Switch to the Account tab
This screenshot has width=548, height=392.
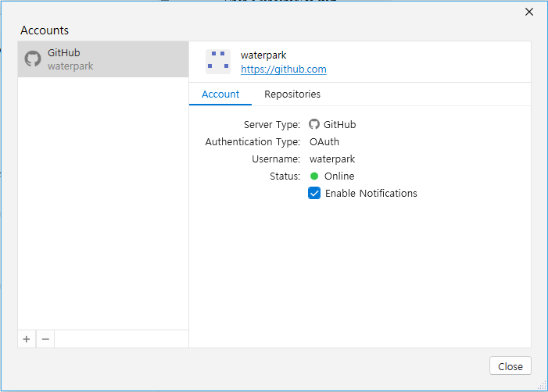point(220,94)
